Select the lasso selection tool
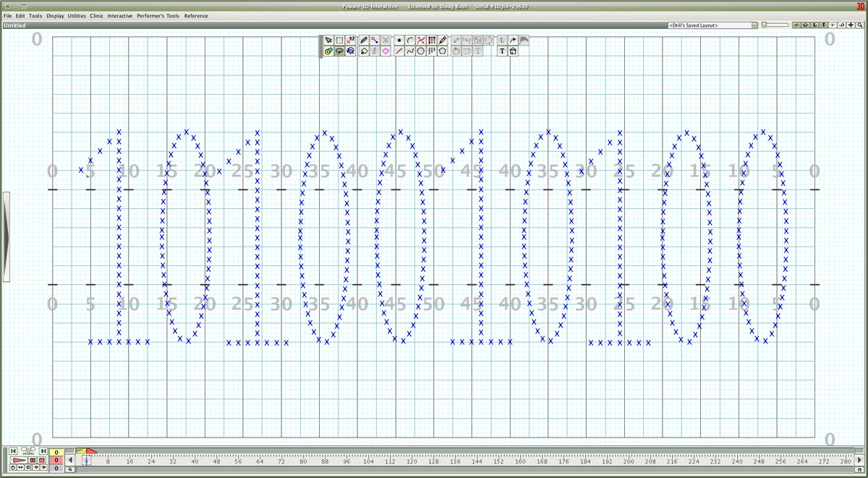 point(339,51)
